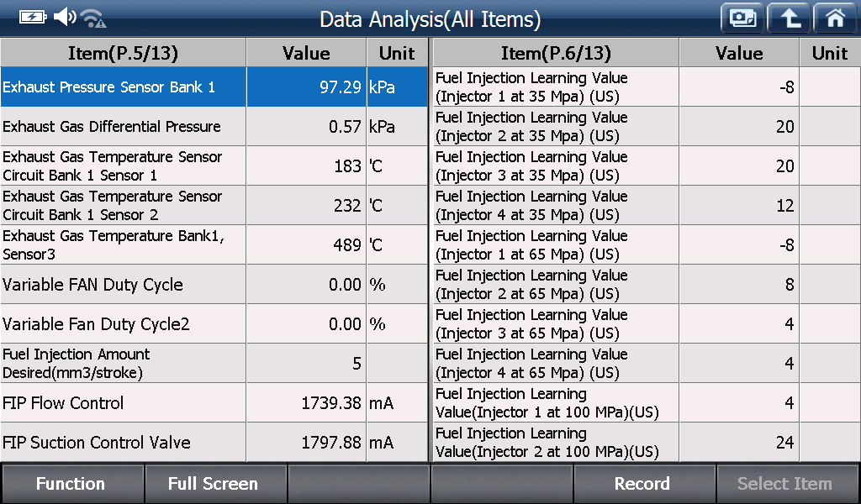This screenshot has height=504, width=861.
Task: Click the 97.29 value cell
Action: pyautogui.click(x=306, y=87)
